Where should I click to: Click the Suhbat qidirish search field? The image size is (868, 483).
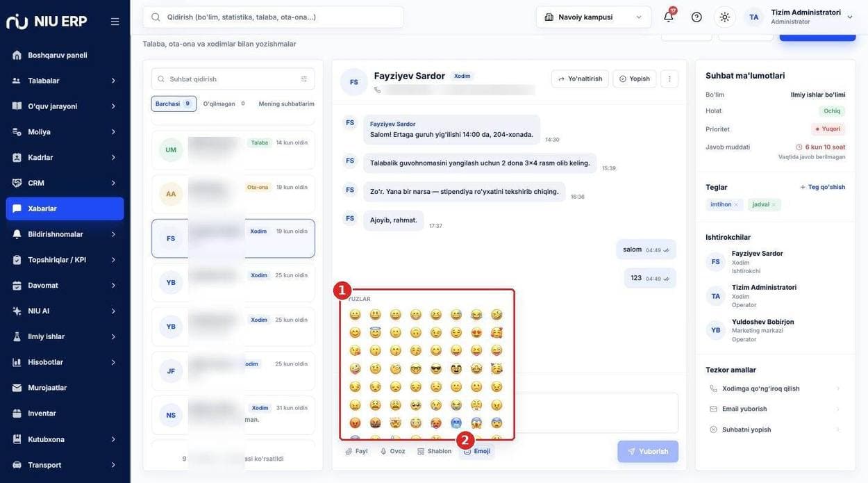(233, 79)
